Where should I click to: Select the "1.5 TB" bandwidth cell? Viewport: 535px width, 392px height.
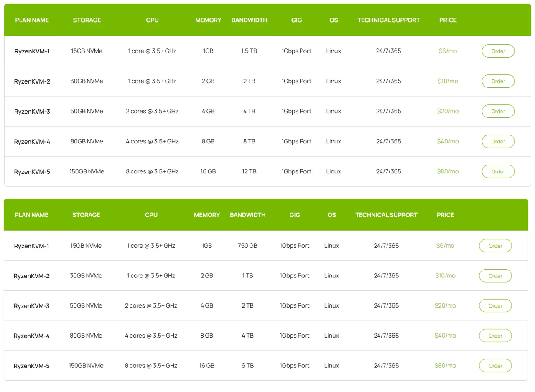[249, 51]
